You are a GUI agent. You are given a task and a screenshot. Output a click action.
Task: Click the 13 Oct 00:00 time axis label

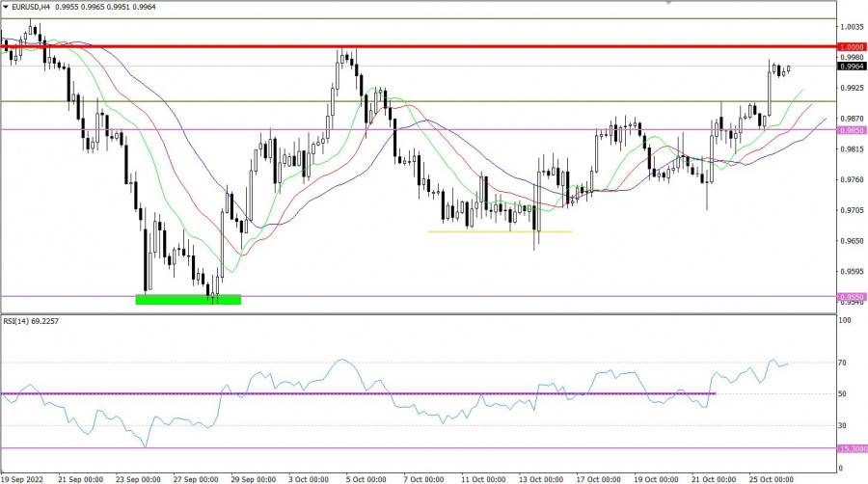(542, 478)
